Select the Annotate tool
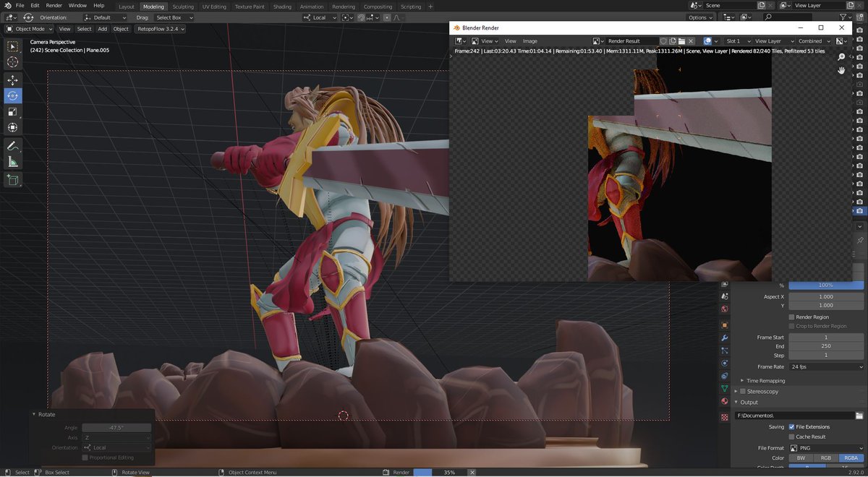 12,145
